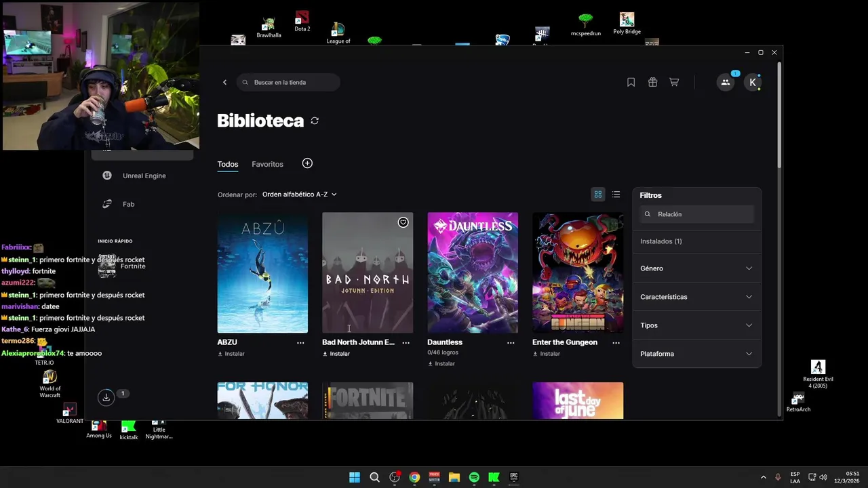Switch to grid view

(x=598, y=195)
